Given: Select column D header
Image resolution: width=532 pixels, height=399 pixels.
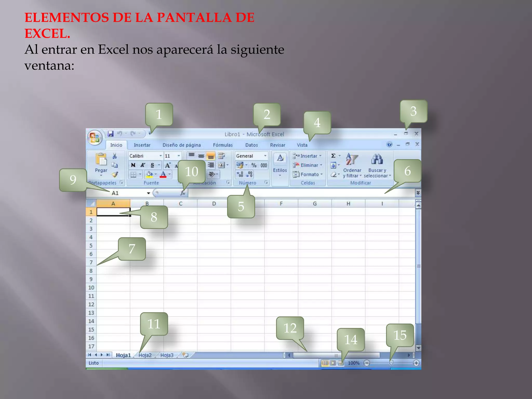Looking at the screenshot, I should coord(214,204).
